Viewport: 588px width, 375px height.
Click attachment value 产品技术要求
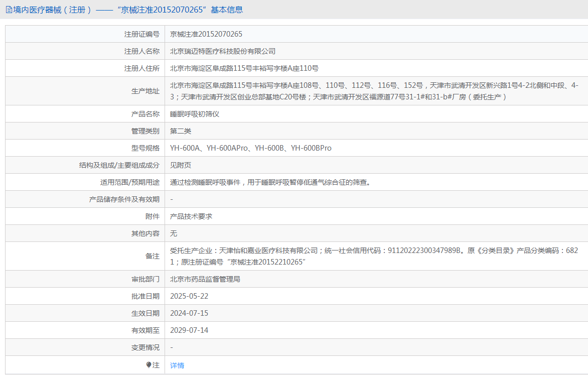tap(191, 216)
